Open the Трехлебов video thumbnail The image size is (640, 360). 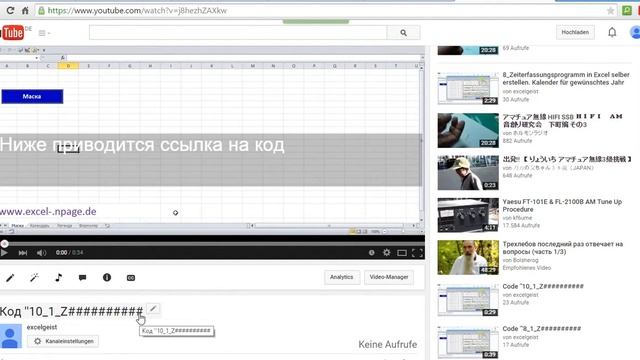point(468,258)
